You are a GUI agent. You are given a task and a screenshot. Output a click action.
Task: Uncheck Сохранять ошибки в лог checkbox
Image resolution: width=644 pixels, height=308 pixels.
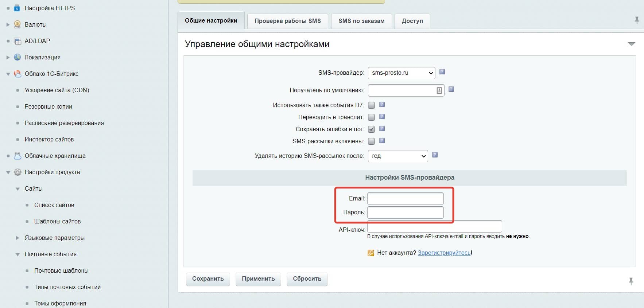point(371,129)
